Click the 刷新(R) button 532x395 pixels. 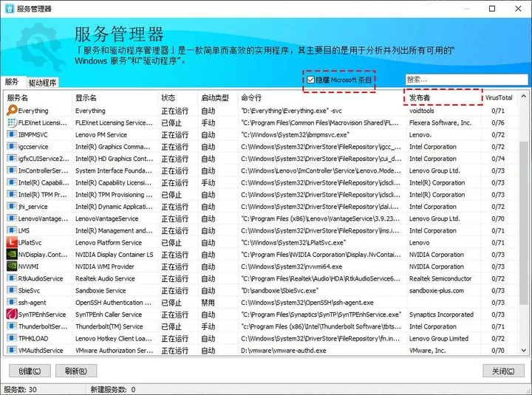tap(76, 371)
